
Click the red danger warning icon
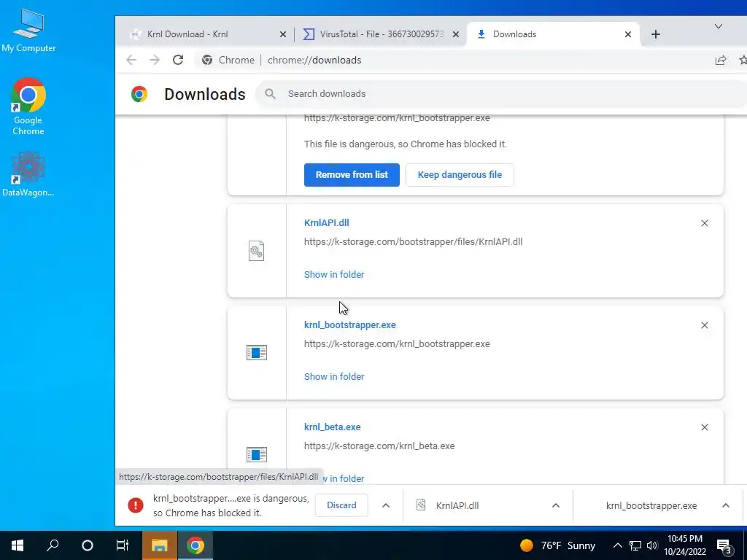tap(135, 505)
